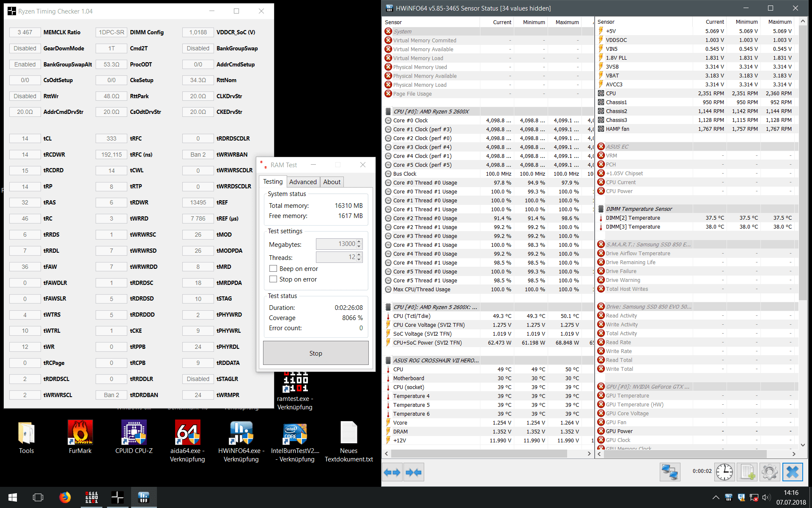Decrease Megabytes with the down stepper arrow

tap(359, 246)
